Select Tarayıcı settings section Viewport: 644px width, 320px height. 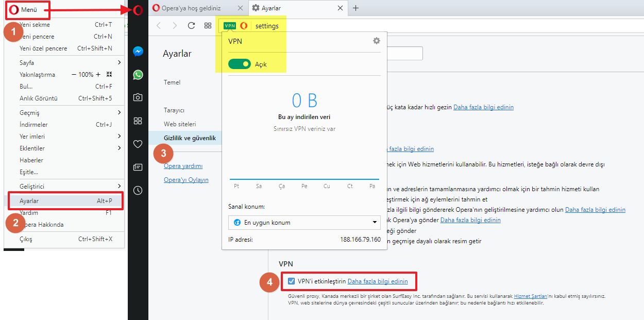click(x=174, y=110)
